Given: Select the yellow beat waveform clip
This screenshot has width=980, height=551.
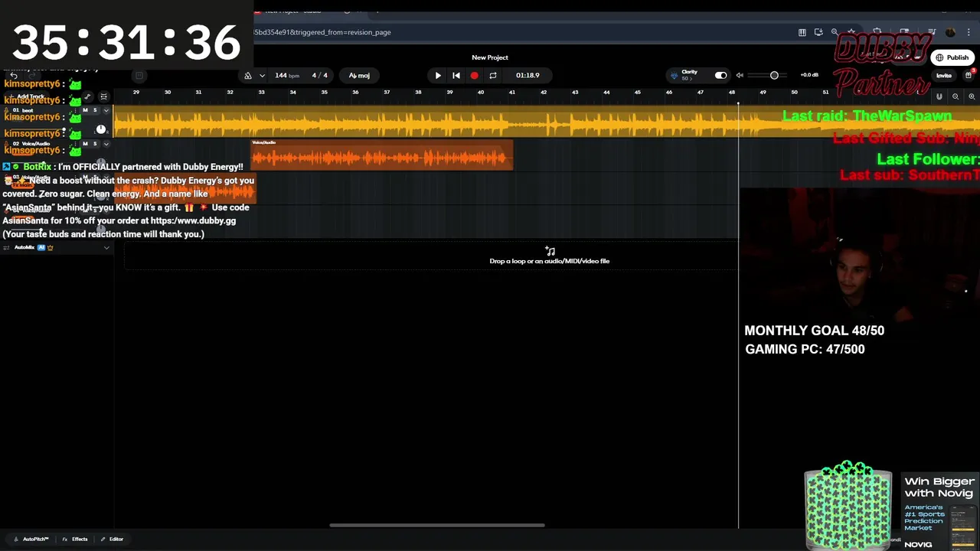Looking at the screenshot, I should click(x=547, y=122).
